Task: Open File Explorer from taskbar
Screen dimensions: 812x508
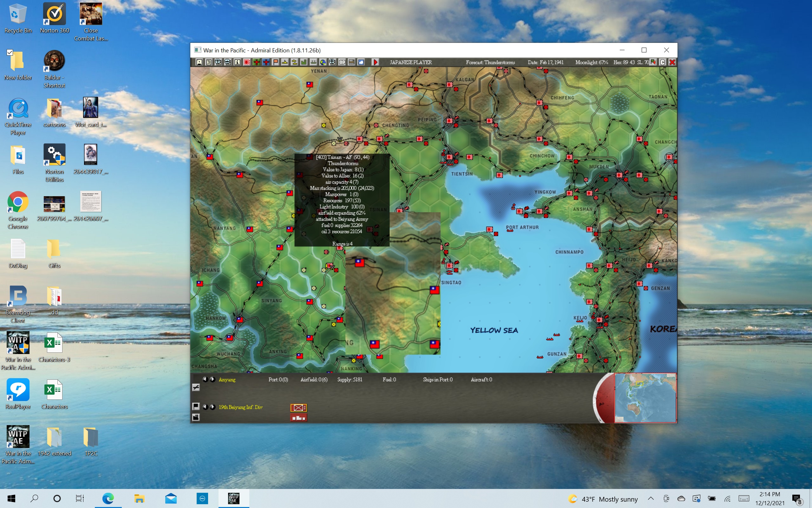Action: click(x=139, y=498)
